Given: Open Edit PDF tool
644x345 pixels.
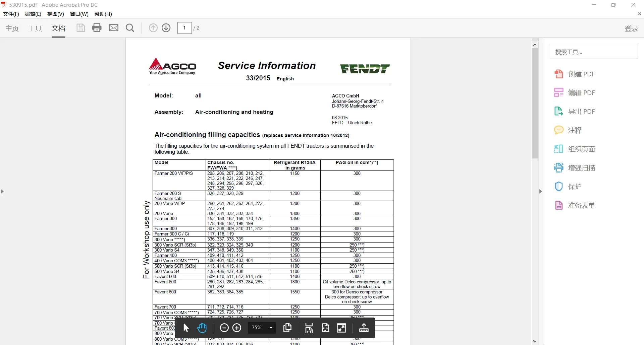Looking at the screenshot, I should pyautogui.click(x=575, y=93).
